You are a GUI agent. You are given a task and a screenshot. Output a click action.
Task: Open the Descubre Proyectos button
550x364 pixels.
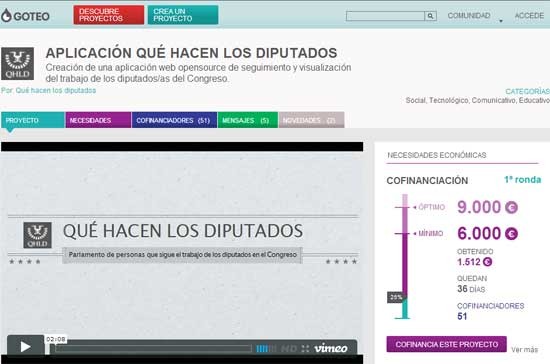tap(109, 15)
